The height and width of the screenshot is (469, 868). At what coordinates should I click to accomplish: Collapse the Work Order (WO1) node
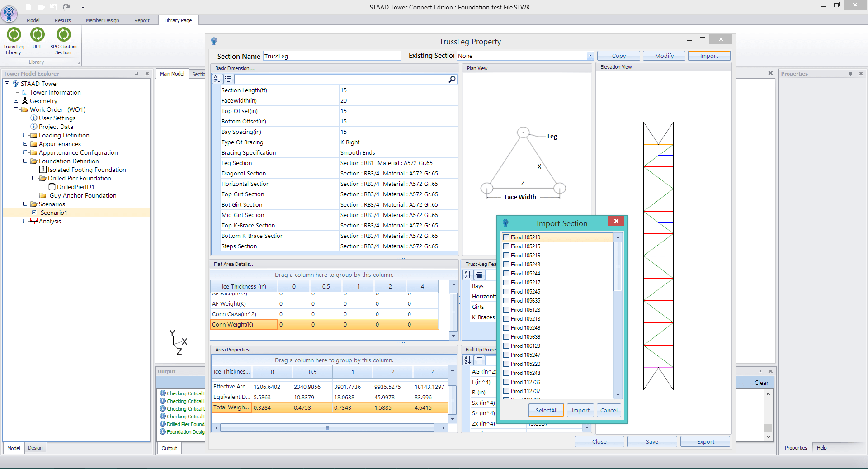[x=16, y=109]
